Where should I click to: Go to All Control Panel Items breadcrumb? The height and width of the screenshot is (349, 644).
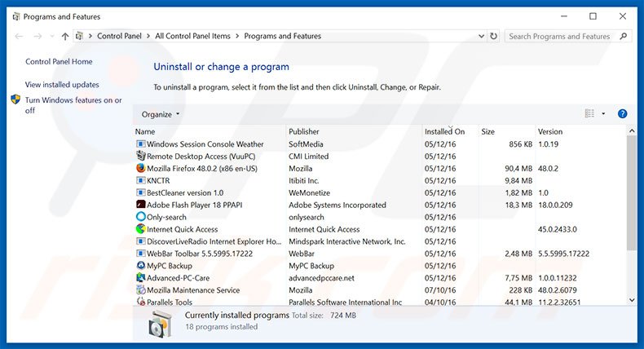pos(192,36)
